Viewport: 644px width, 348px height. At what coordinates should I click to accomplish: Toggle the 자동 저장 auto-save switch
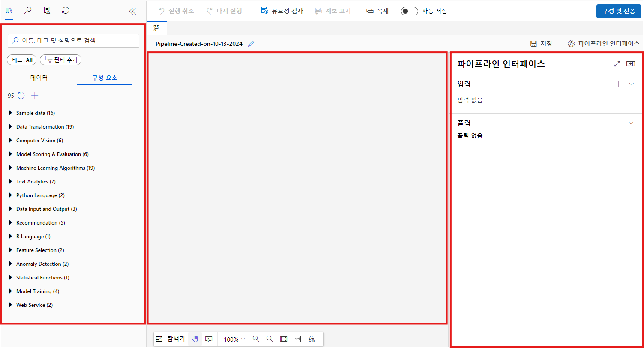[x=410, y=11]
